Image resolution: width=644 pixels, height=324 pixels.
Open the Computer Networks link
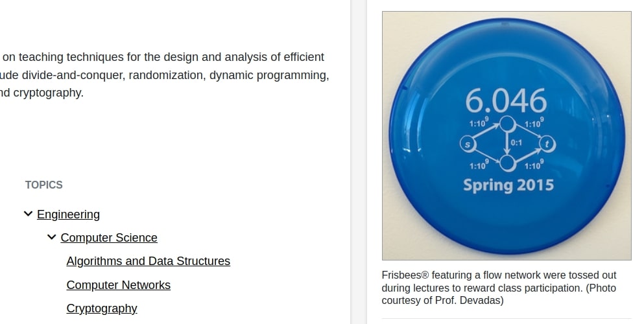click(118, 285)
